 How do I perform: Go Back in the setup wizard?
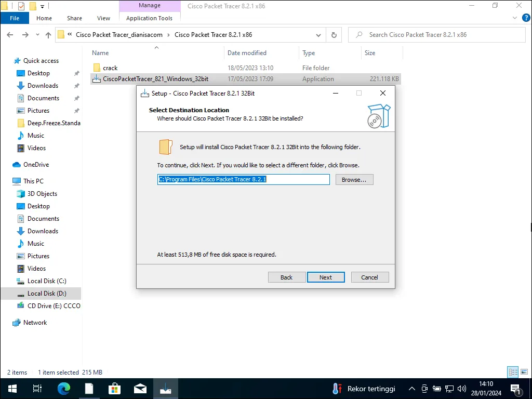tap(286, 277)
